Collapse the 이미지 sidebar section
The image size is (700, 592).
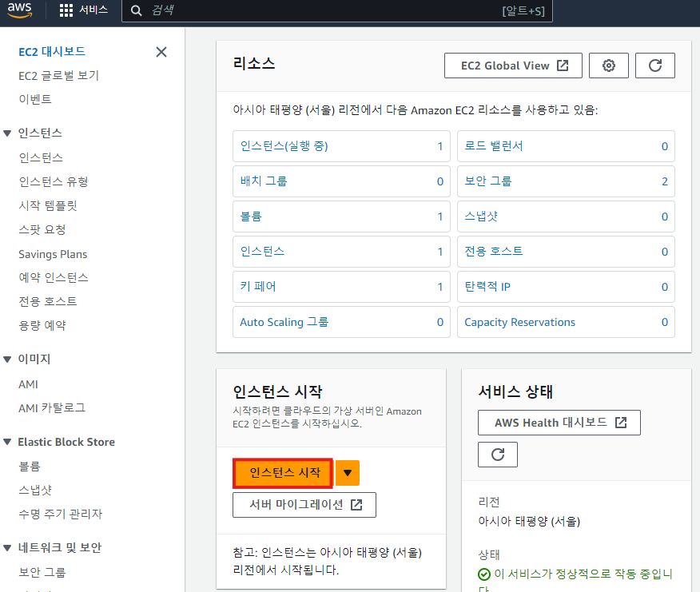point(7,359)
